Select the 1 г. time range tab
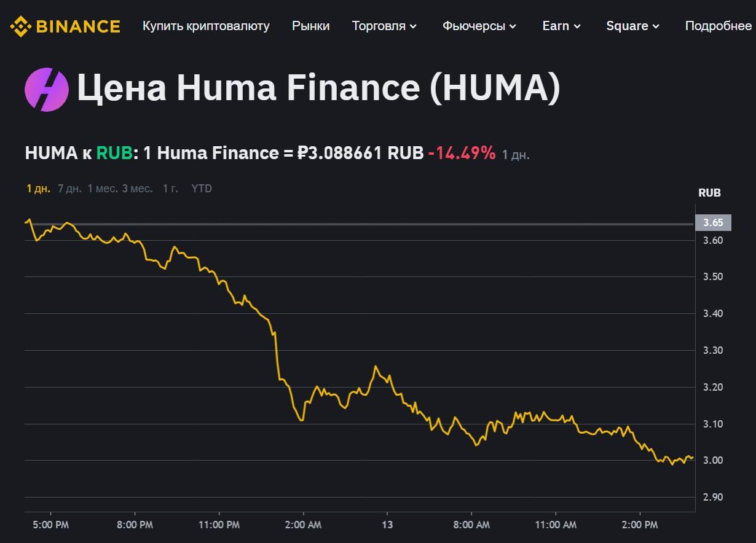 point(171,189)
